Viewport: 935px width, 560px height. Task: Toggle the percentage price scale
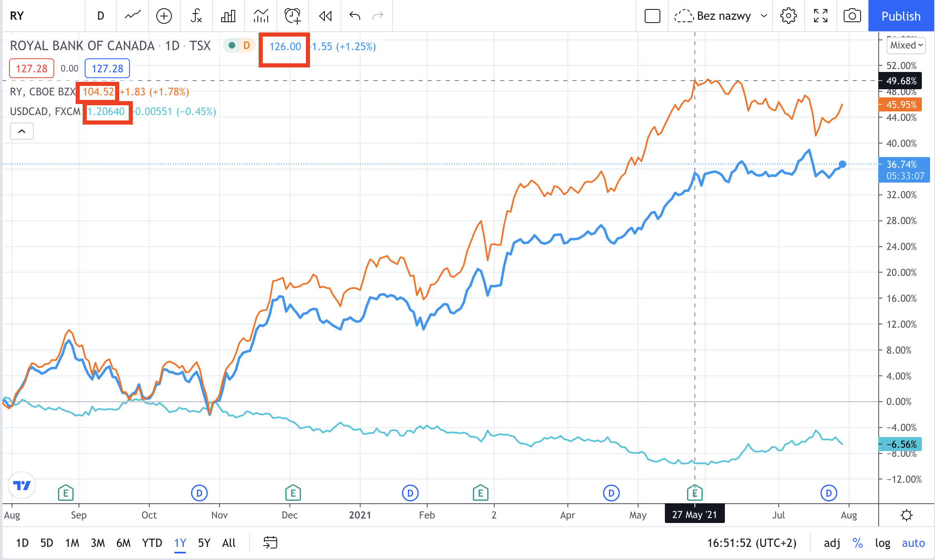coord(858,543)
